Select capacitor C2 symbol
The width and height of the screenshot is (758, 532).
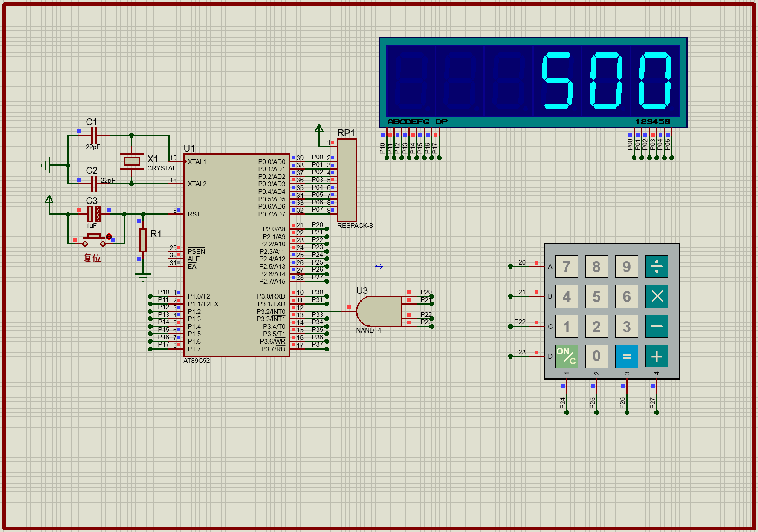tap(94, 184)
